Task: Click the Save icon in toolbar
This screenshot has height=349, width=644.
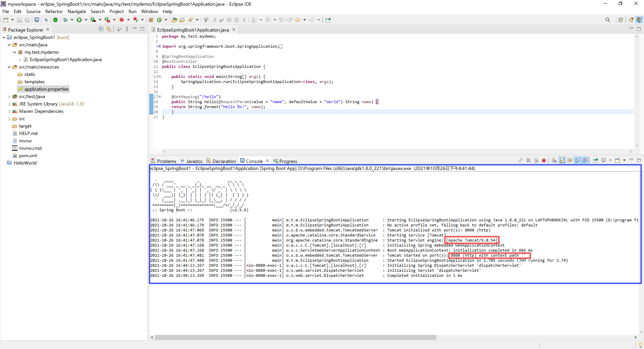Action: click(x=19, y=20)
